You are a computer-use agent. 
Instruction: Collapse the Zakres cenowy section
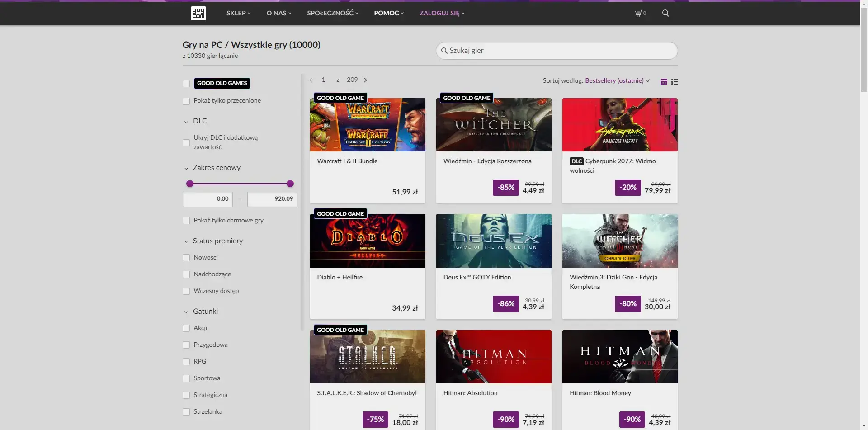(x=212, y=168)
